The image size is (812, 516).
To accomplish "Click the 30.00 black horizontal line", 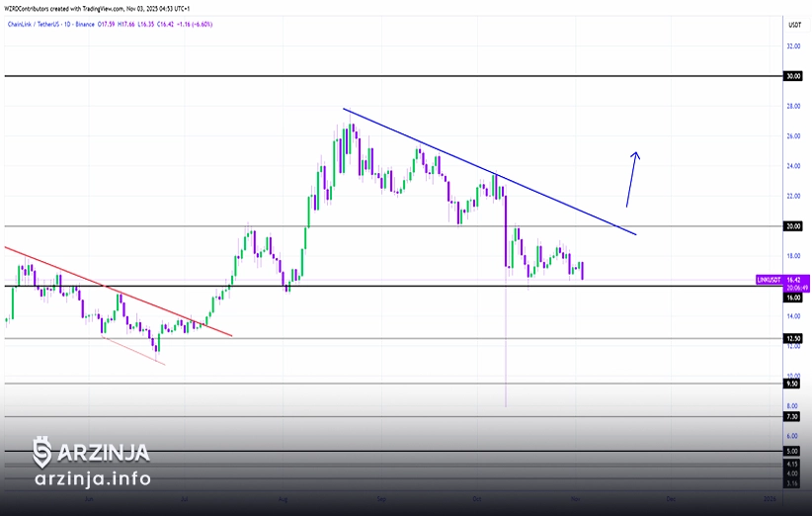I will pos(395,76).
